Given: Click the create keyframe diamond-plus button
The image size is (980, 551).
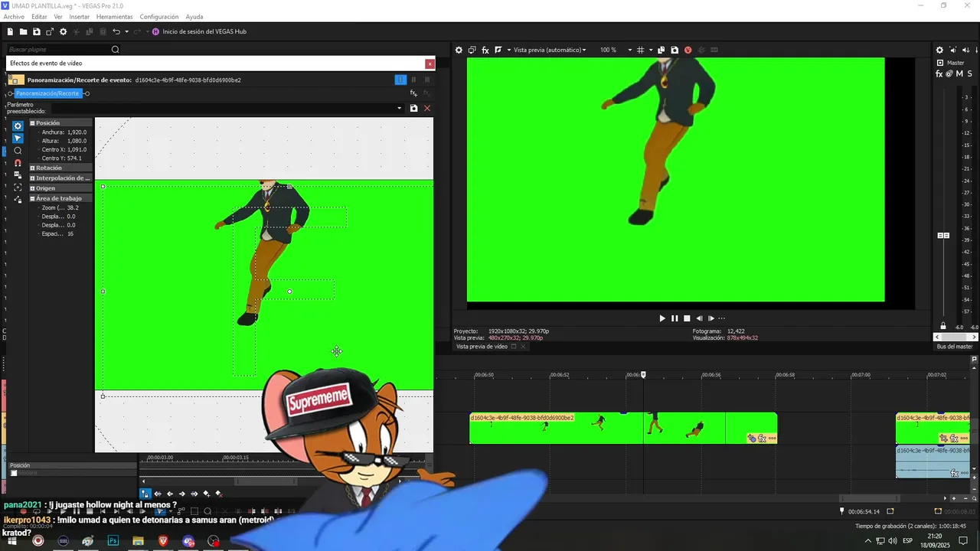Looking at the screenshot, I should click(x=207, y=494).
